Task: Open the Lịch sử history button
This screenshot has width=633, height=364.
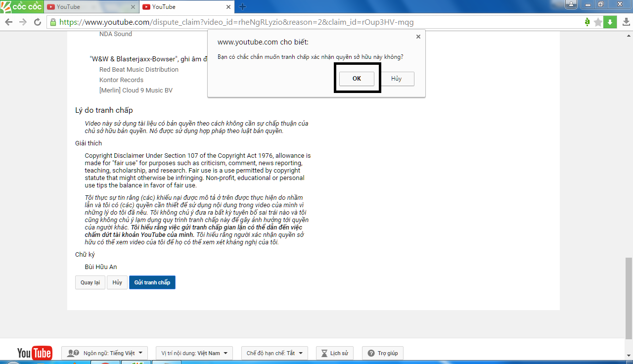Action: (334, 353)
